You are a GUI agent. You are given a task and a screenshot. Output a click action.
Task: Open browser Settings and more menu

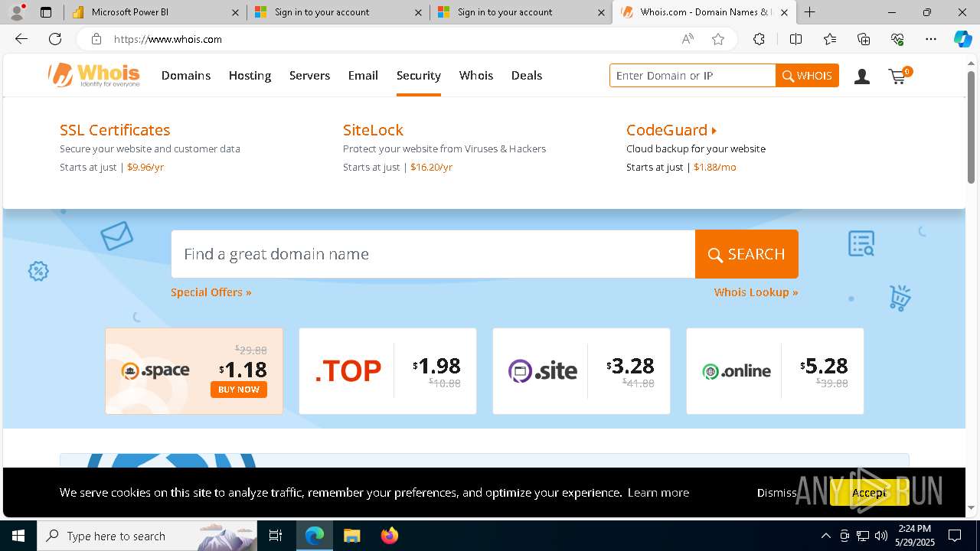coord(931,39)
